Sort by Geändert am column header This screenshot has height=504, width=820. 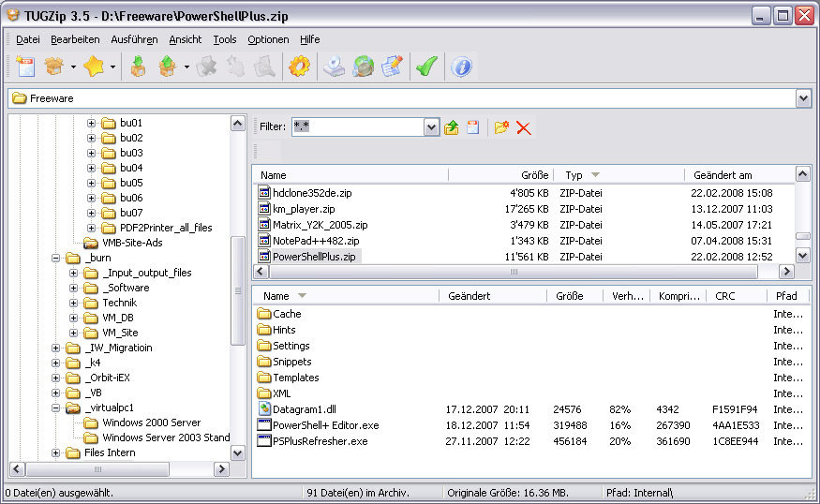pos(739,175)
